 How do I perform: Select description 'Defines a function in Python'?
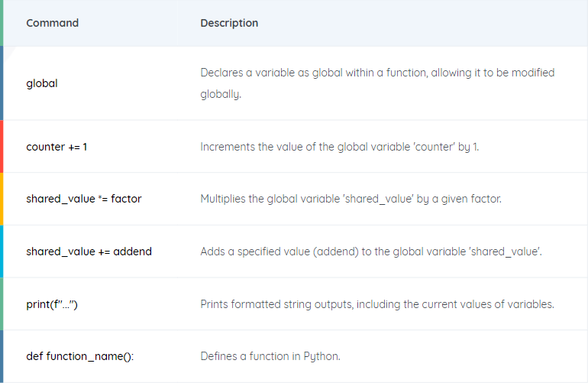270,356
